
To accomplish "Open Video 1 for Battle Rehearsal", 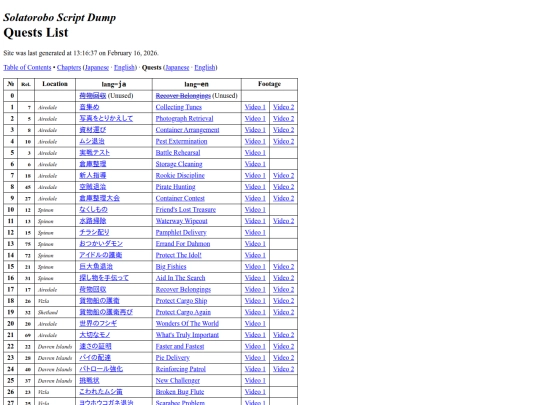I will [255, 153].
